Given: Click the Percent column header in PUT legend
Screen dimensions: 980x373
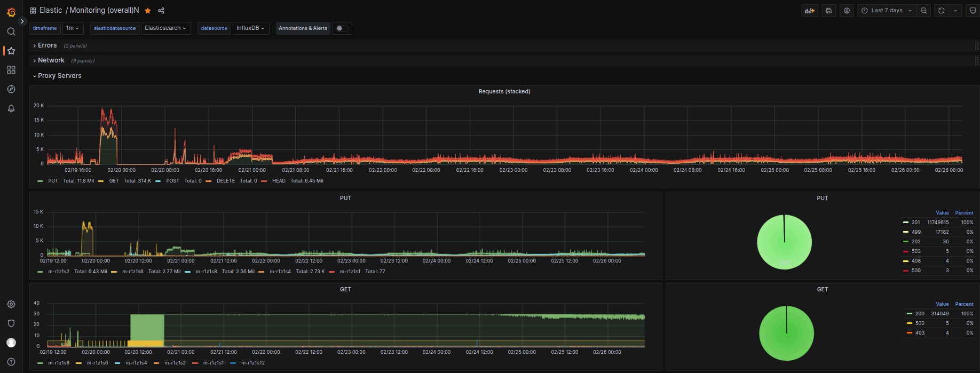Looking at the screenshot, I should point(964,213).
